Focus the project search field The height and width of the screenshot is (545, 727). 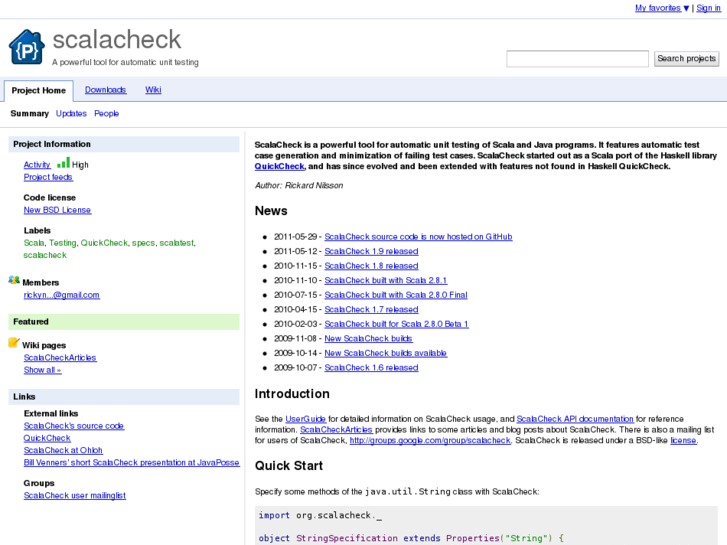click(x=577, y=59)
